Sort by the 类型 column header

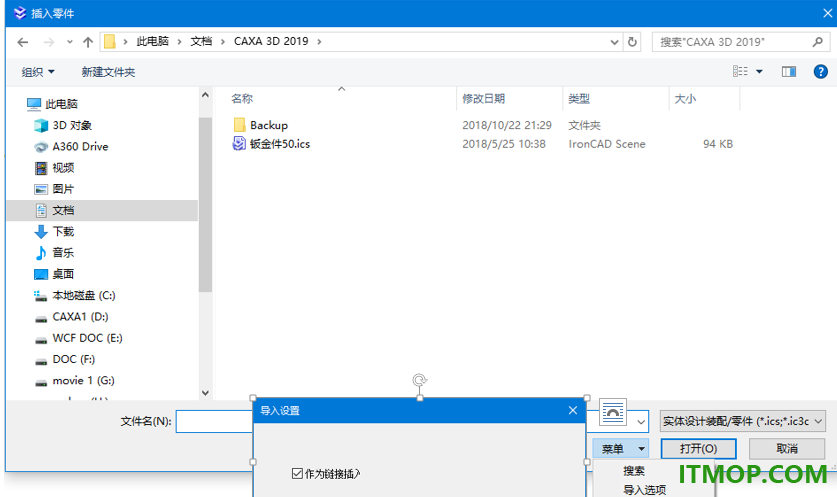579,99
